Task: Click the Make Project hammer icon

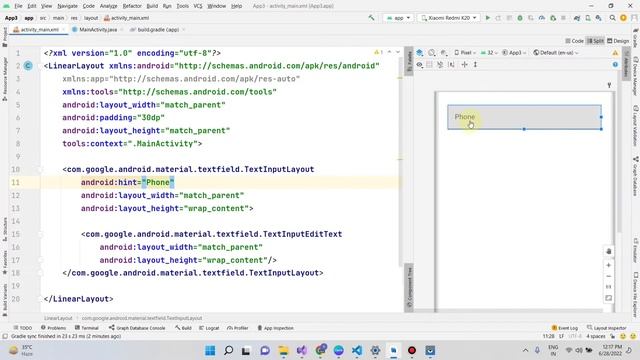Action: (371, 18)
